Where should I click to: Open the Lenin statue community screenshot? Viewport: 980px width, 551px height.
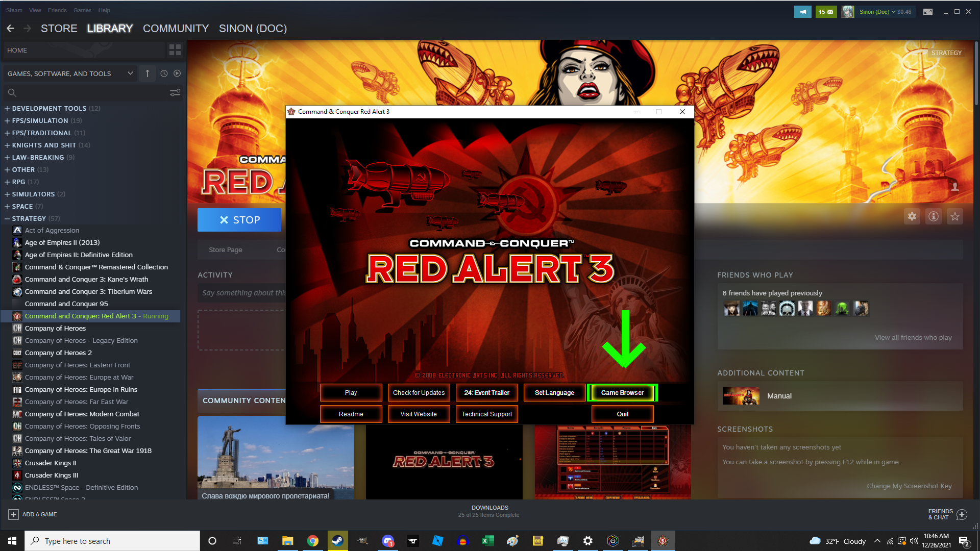coord(276,458)
